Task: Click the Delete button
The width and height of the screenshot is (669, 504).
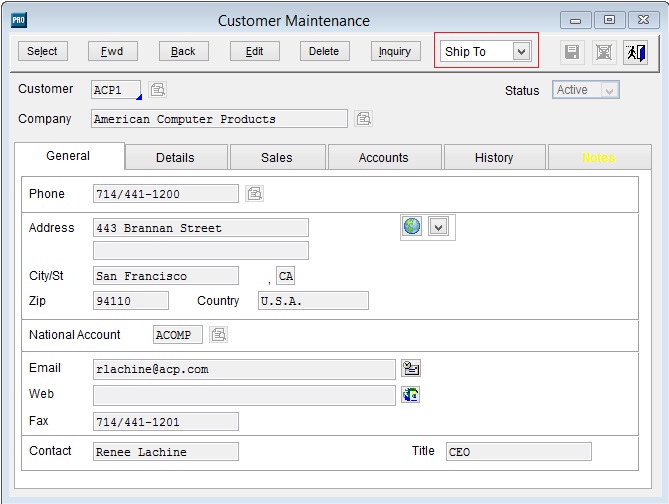Action: tap(325, 51)
